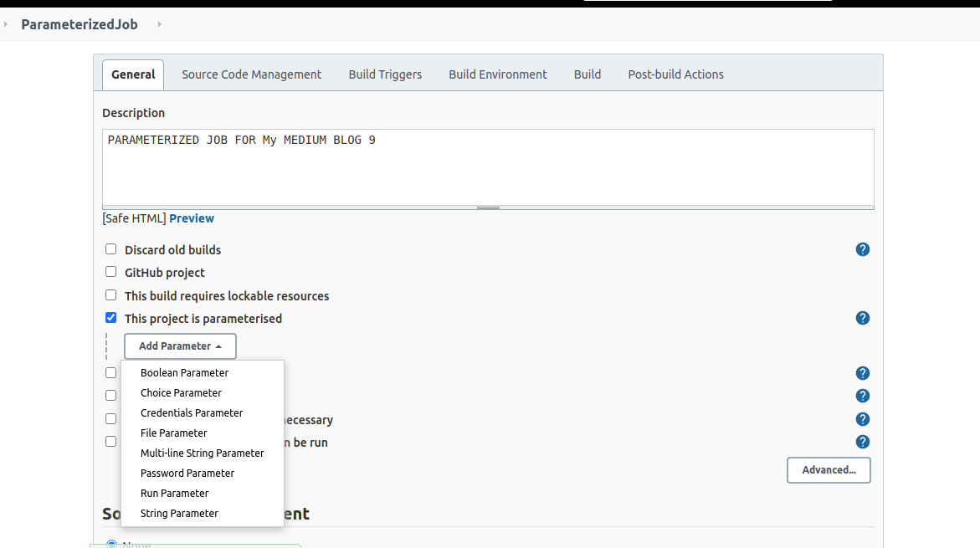980x548 pixels.
Task: Select "Boolean Parameter" from the parameter list
Action: click(x=184, y=372)
